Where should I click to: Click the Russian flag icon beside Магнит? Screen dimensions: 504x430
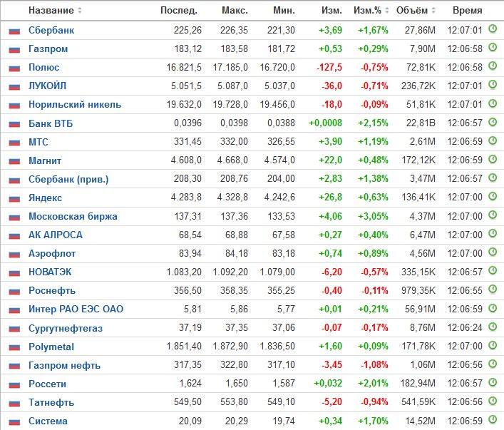pyautogui.click(x=14, y=161)
